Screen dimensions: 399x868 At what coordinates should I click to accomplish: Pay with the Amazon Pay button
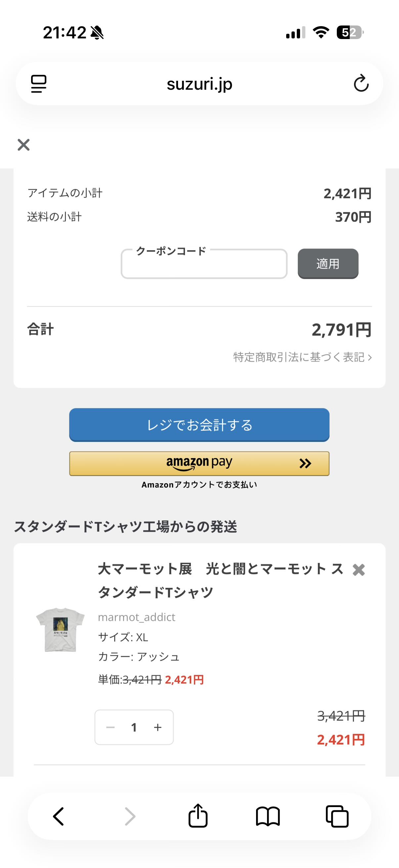(199, 464)
